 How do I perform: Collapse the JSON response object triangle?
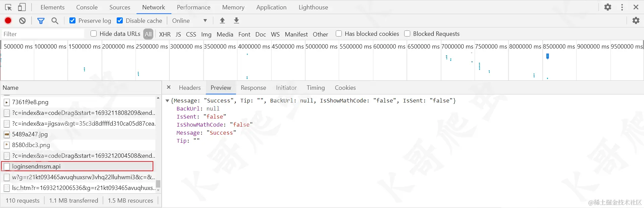pos(167,100)
